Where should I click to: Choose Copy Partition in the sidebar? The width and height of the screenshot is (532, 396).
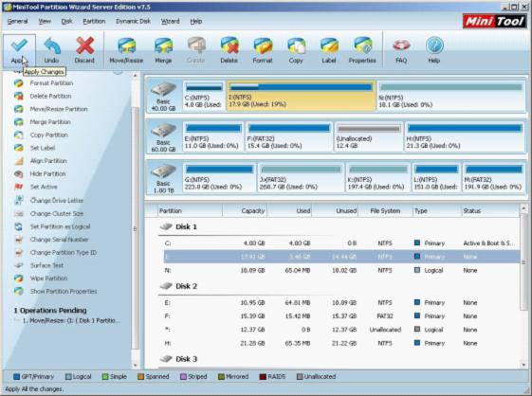tap(49, 135)
